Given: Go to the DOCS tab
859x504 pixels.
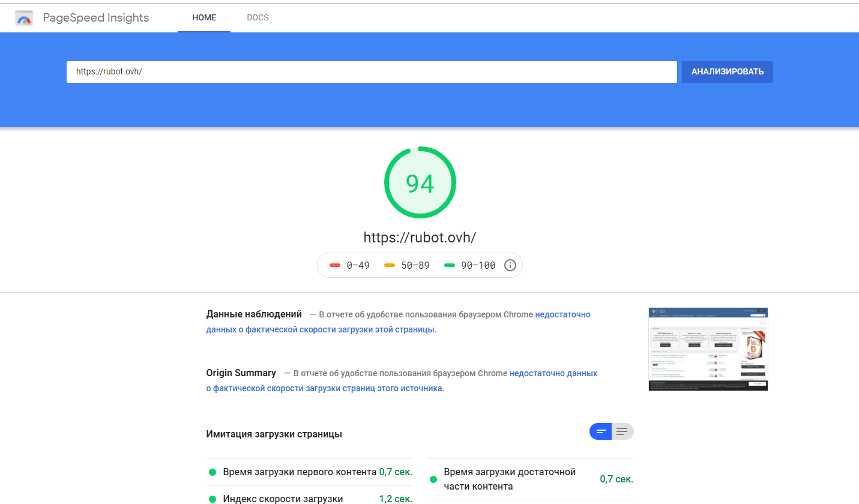Looking at the screenshot, I should (x=258, y=18).
